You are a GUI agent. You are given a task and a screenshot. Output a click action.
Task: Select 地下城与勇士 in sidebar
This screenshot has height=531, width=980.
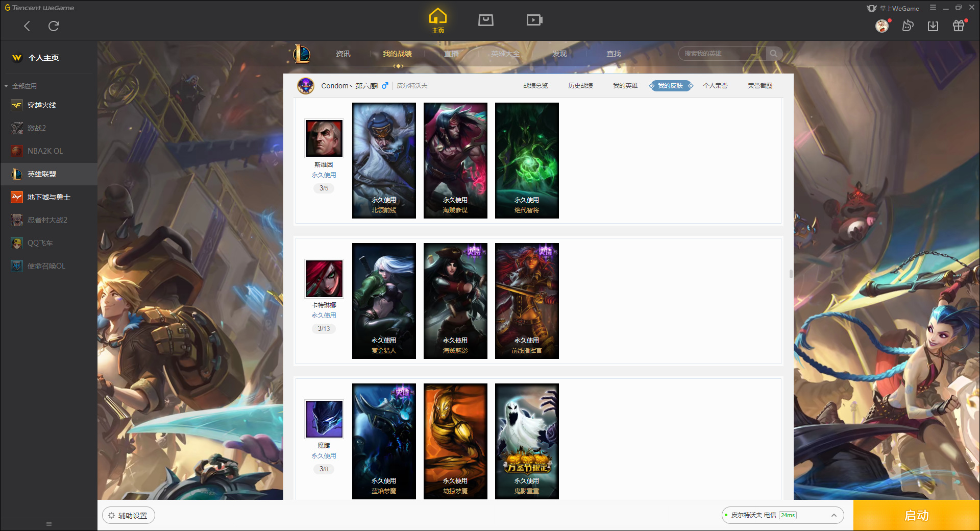point(49,197)
